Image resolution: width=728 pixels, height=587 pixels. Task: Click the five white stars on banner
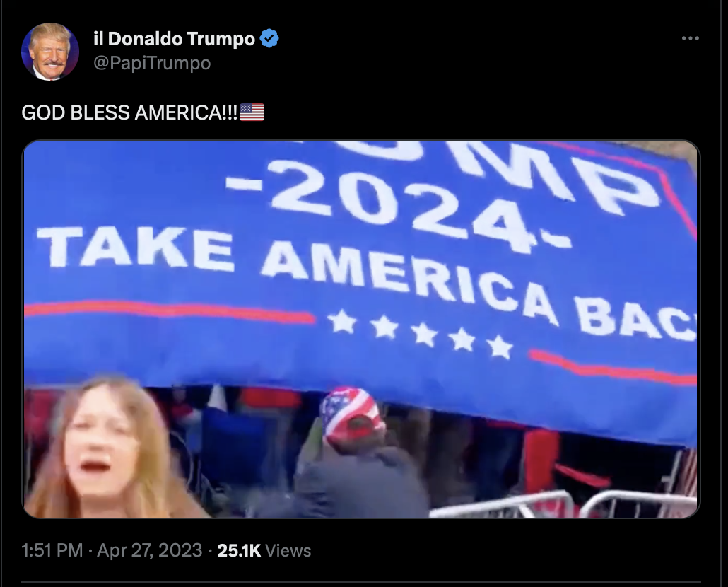click(x=420, y=334)
